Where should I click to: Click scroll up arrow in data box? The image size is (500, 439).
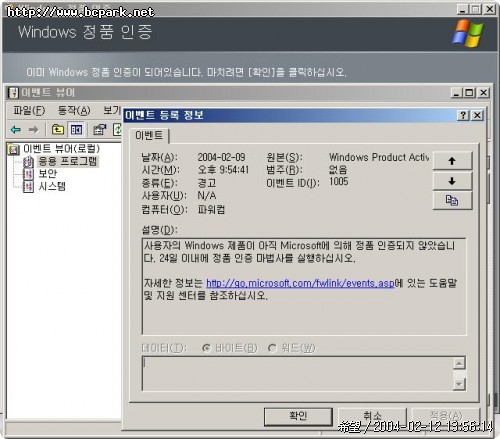pos(459,364)
